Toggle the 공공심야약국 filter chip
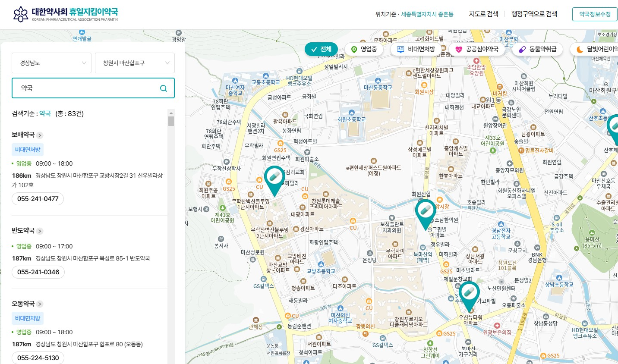618x364 pixels. pyautogui.click(x=477, y=49)
